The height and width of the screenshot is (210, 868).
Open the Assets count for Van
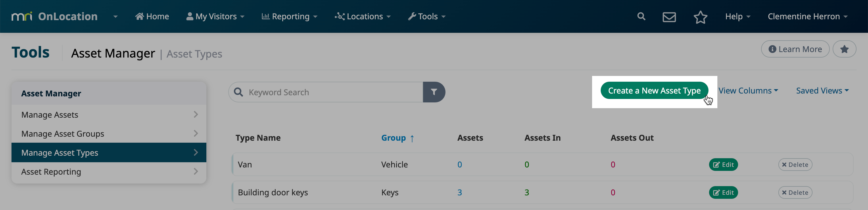click(460, 165)
